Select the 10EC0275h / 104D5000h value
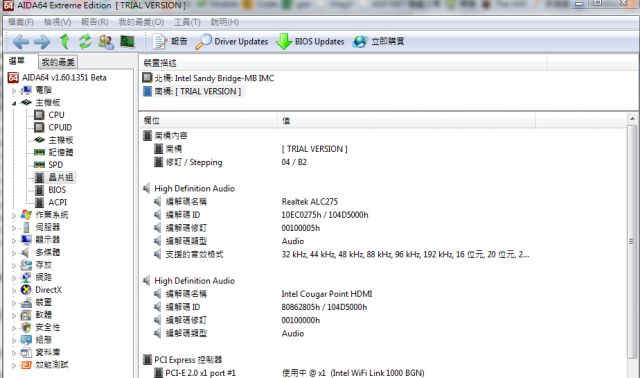 325,215
